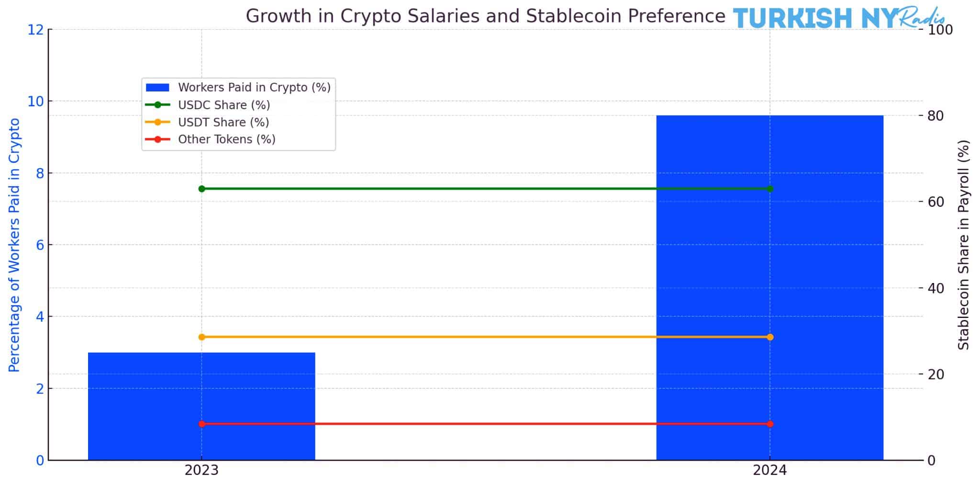This screenshot has width=980, height=486.
Task: Click the blue Workers Paid in Crypto legend swatch
Action: 157,88
